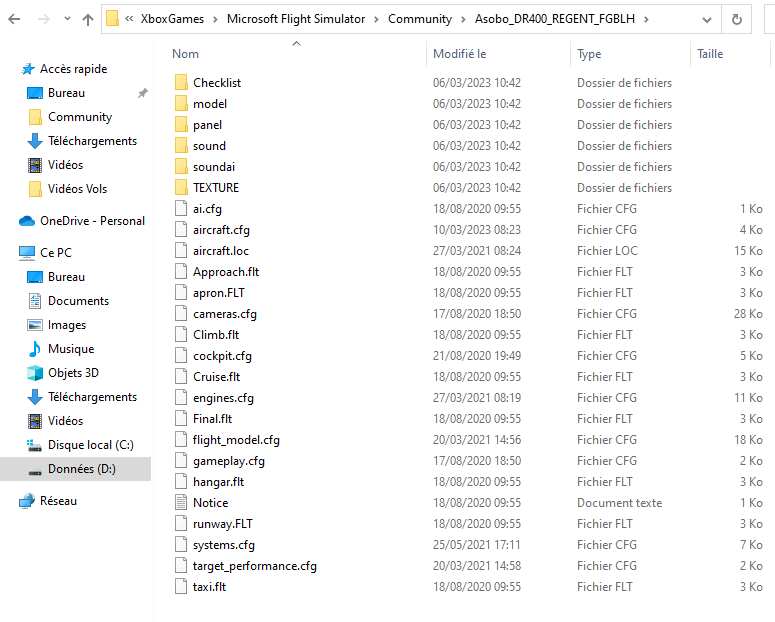This screenshot has width=775, height=622.
Task: Open Vidéos under Ce PC
Action: click(x=65, y=421)
